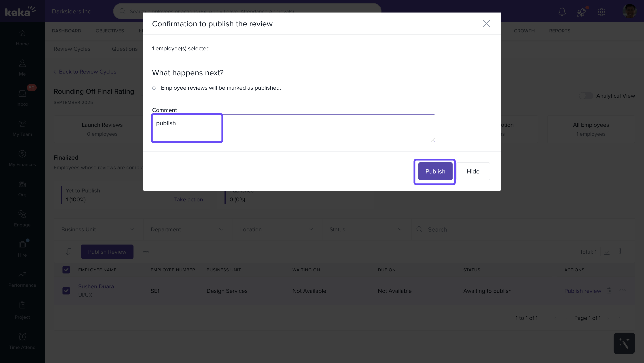The width and height of the screenshot is (644, 363).
Task: Toggle the Analytical View switch
Action: 586,96
